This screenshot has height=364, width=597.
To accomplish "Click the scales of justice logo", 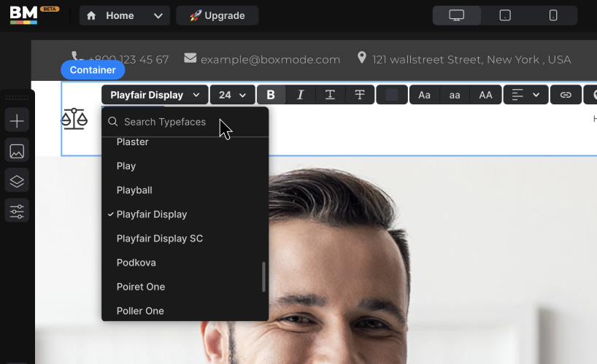I will coord(74,119).
